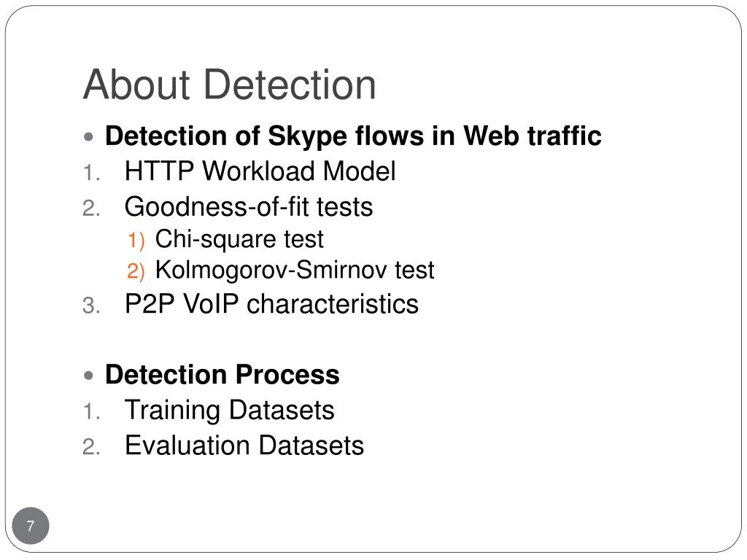Click the bullet beside Detection of Skype flows
The height and width of the screenshot is (560, 747).
88,137
